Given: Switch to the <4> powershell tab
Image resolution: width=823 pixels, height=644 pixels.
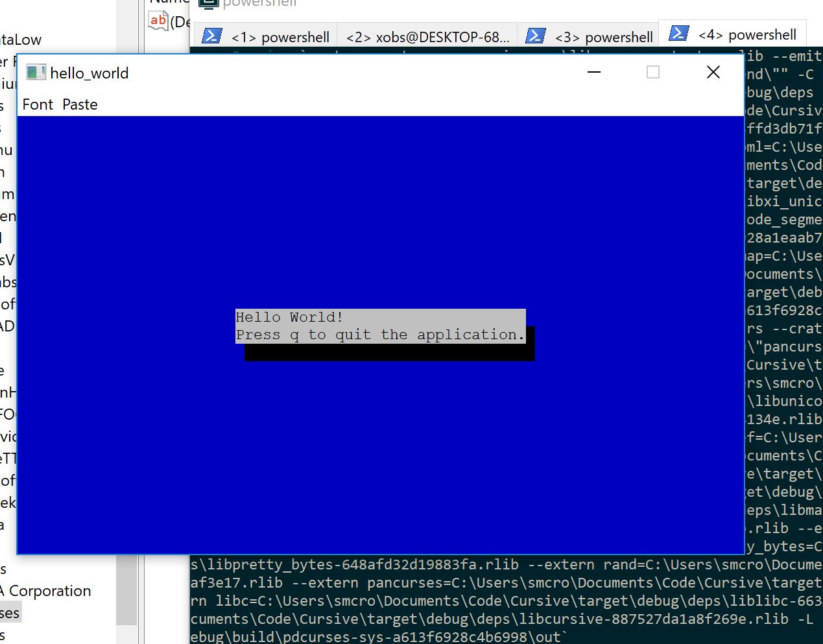Looking at the screenshot, I should (733, 34).
